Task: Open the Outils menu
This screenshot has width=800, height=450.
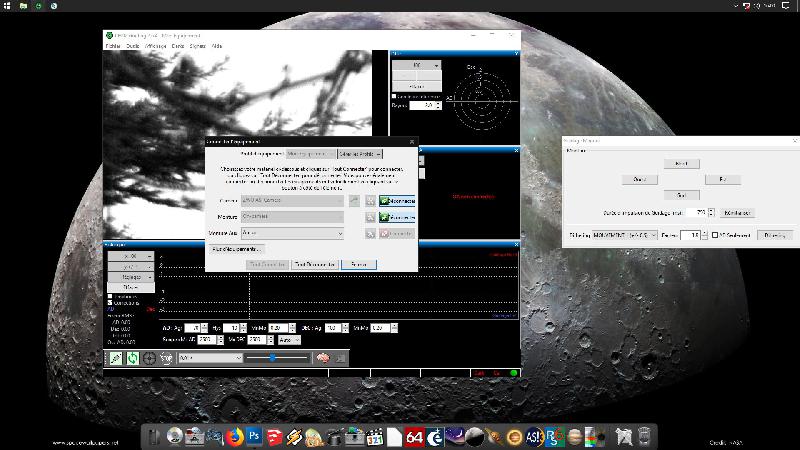Action: coord(133,46)
